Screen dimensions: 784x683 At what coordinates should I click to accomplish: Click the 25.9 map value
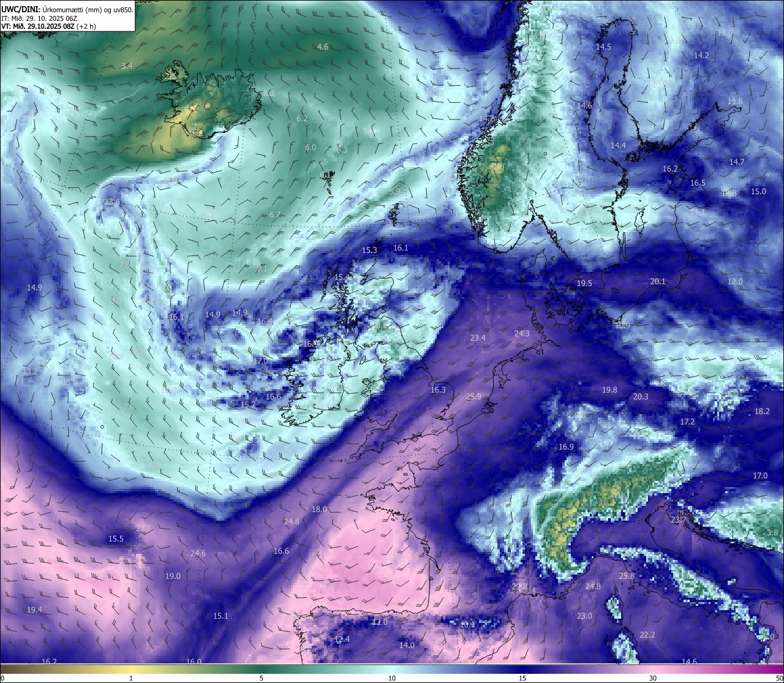pos(473,397)
